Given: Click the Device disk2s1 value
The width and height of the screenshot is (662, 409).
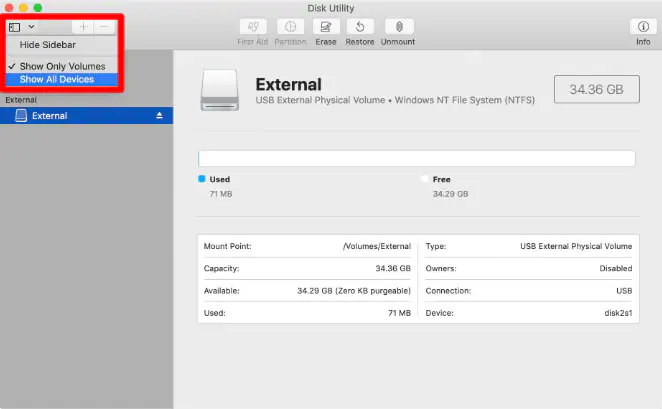Looking at the screenshot, I should click(618, 313).
